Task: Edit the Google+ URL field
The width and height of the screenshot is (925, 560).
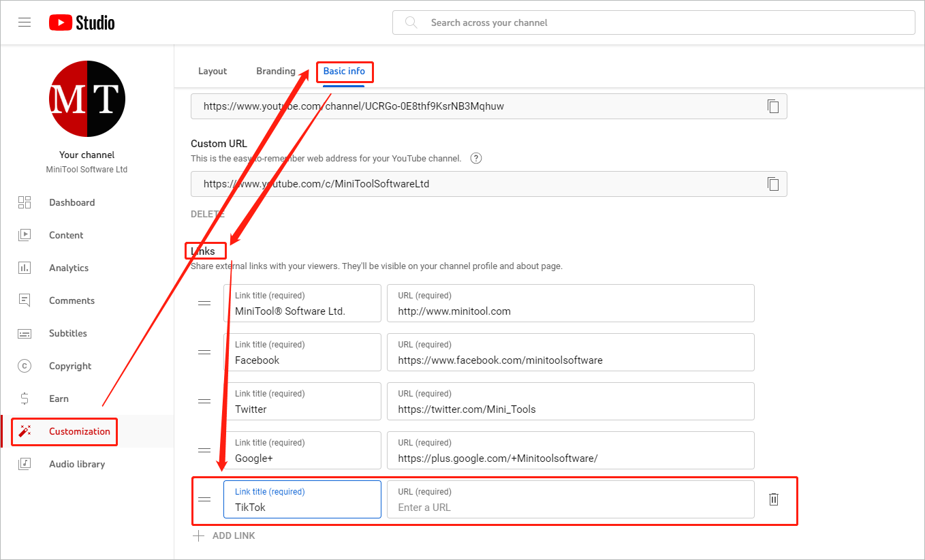Action: click(x=571, y=450)
